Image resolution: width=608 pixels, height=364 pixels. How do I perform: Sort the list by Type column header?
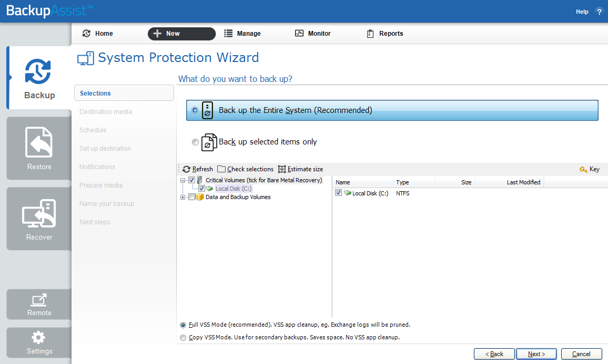[x=414, y=182]
